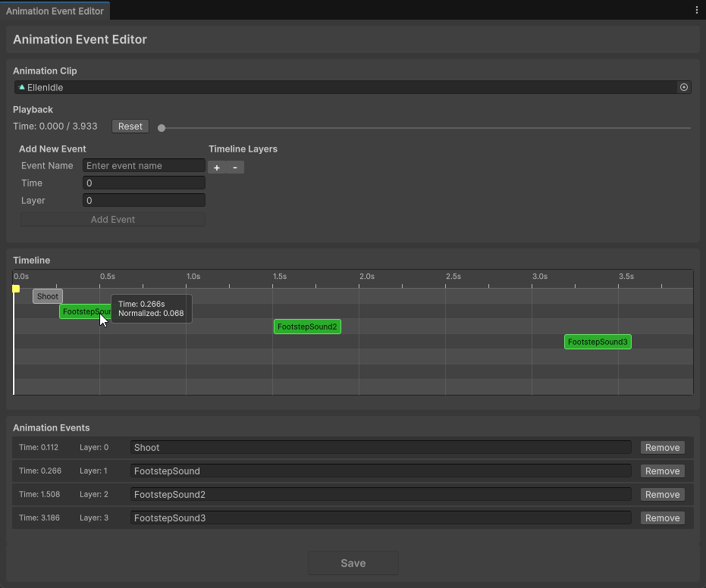Open the object picker for the Animation Clip
The image size is (706, 588).
683,87
